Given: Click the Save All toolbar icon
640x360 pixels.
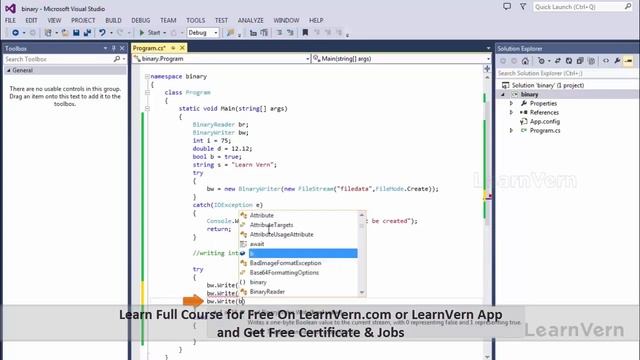Looking at the screenshot, I should click(x=87, y=33).
